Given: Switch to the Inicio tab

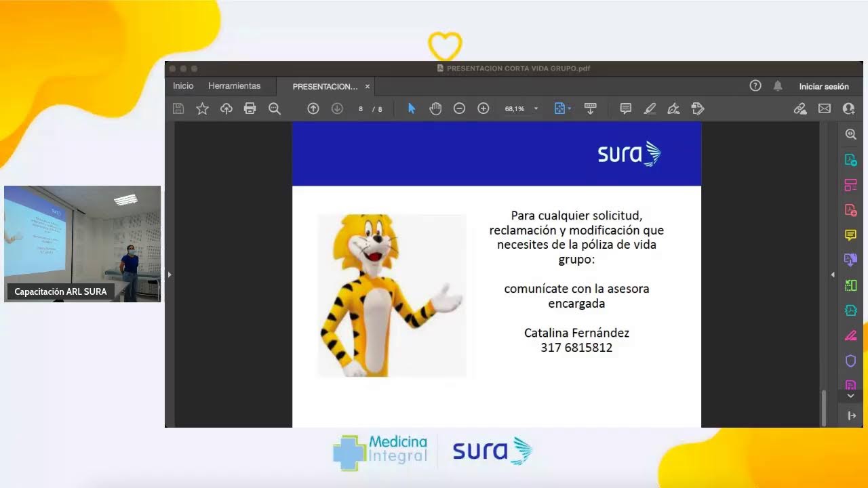Looking at the screenshot, I should tap(183, 86).
